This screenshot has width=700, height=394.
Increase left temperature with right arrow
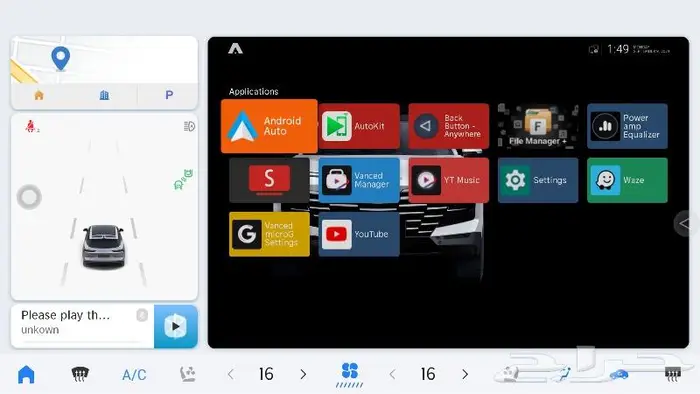click(303, 374)
